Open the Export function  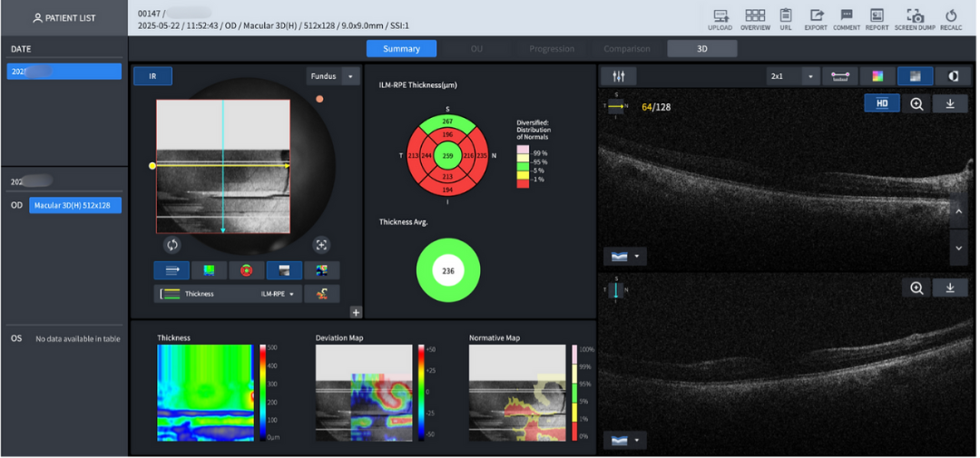click(816, 16)
